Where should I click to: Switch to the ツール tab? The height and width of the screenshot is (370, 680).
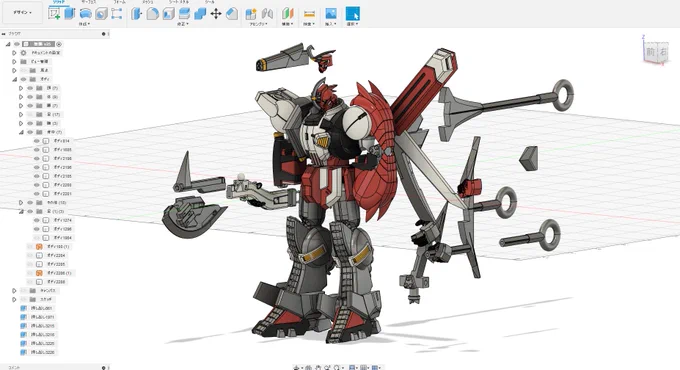209,2
